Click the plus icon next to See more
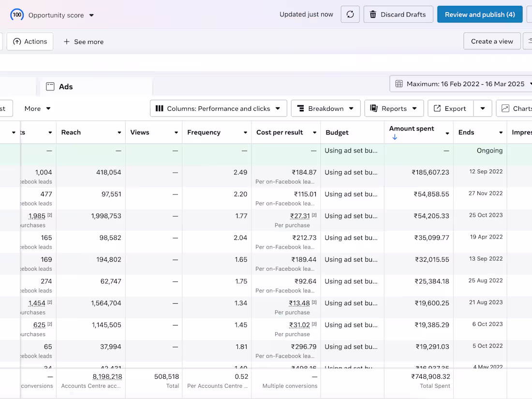The height and width of the screenshot is (399, 532). pyautogui.click(x=67, y=42)
